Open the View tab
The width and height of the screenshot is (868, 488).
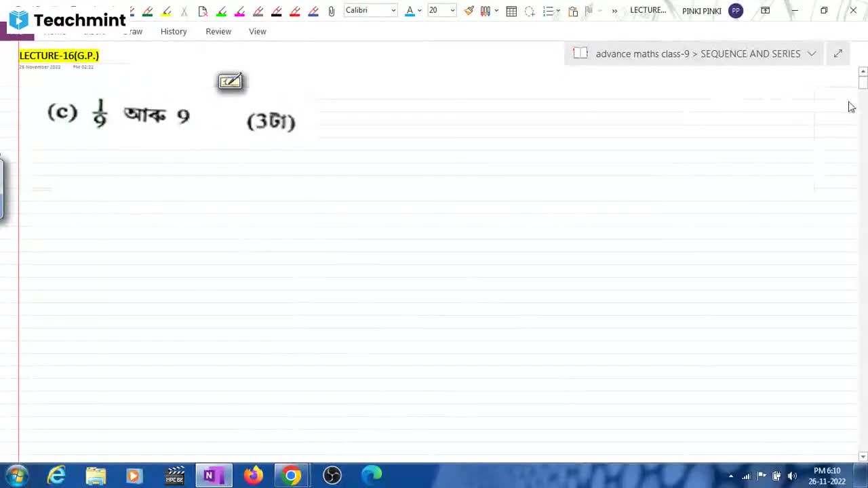tap(257, 31)
